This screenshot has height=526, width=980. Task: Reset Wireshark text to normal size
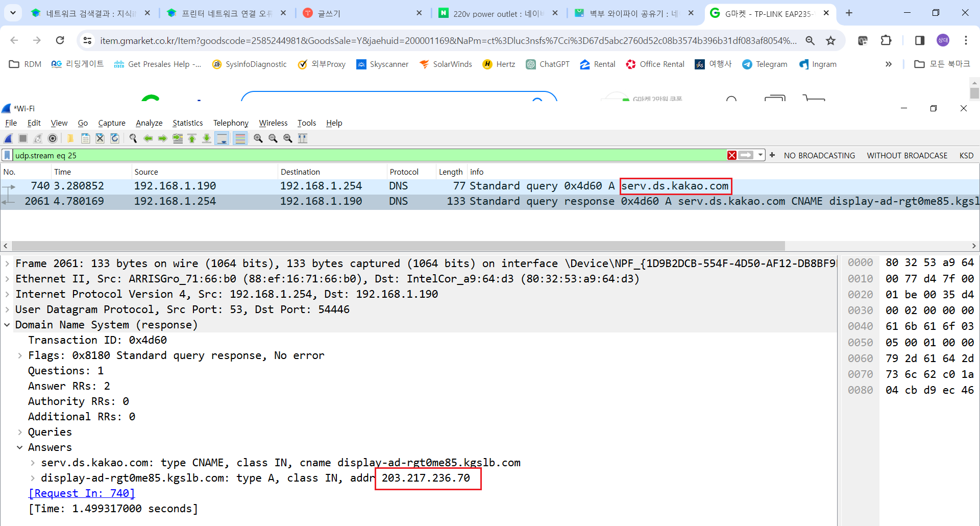[x=288, y=138]
